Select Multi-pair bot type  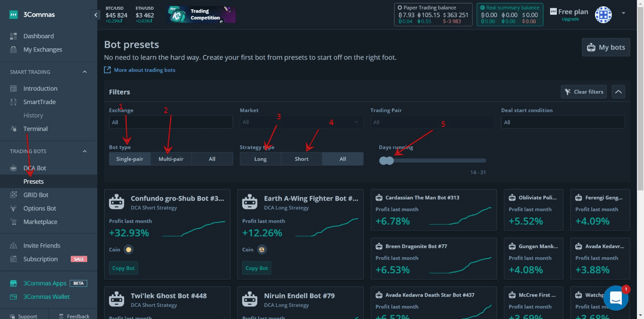(x=171, y=159)
